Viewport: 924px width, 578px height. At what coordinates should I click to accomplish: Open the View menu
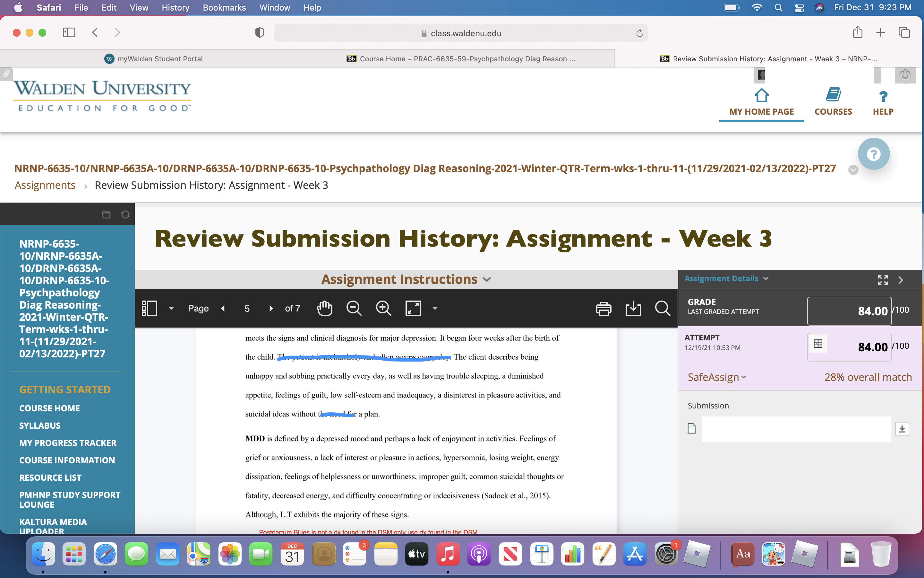pyautogui.click(x=139, y=8)
